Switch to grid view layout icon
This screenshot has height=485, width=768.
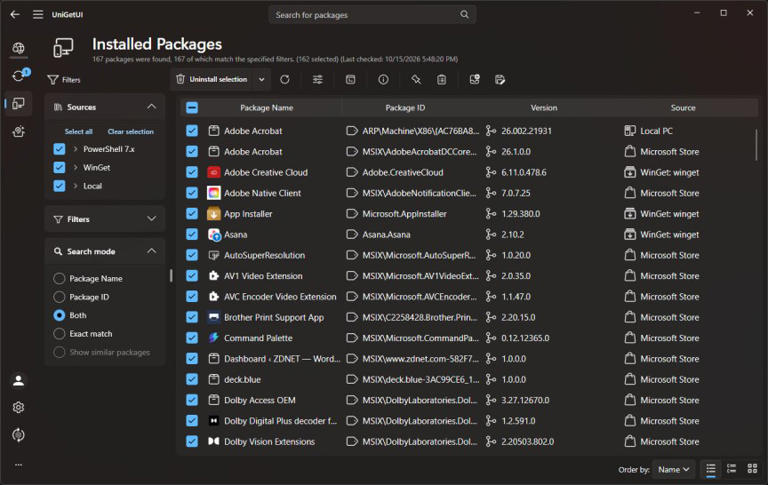tap(752, 469)
